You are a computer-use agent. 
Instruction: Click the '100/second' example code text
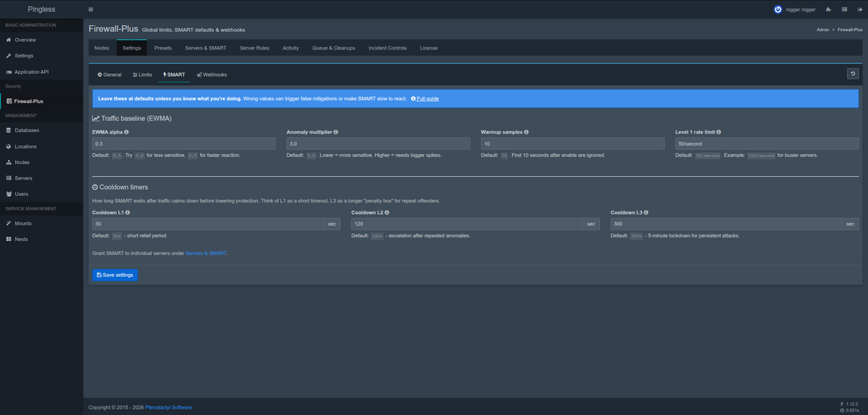pyautogui.click(x=762, y=155)
